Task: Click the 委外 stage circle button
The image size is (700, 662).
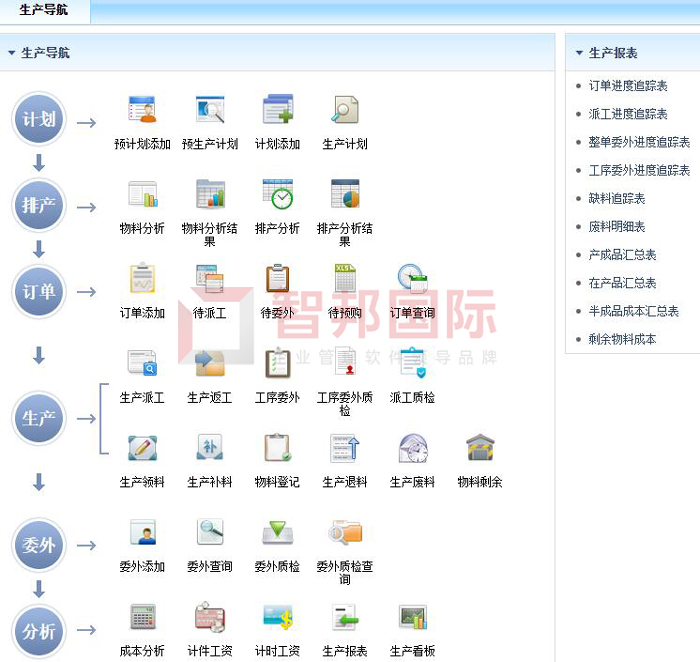Action: (x=39, y=545)
